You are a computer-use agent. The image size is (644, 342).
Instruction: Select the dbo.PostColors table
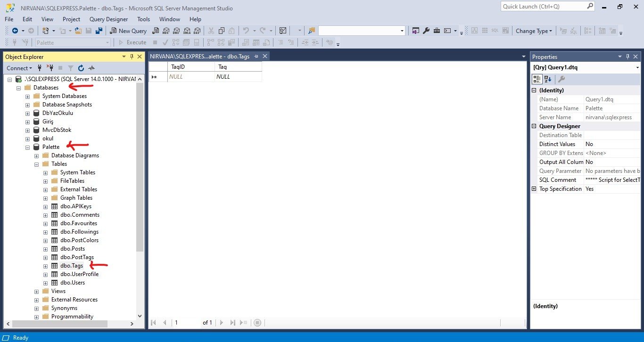(x=79, y=240)
